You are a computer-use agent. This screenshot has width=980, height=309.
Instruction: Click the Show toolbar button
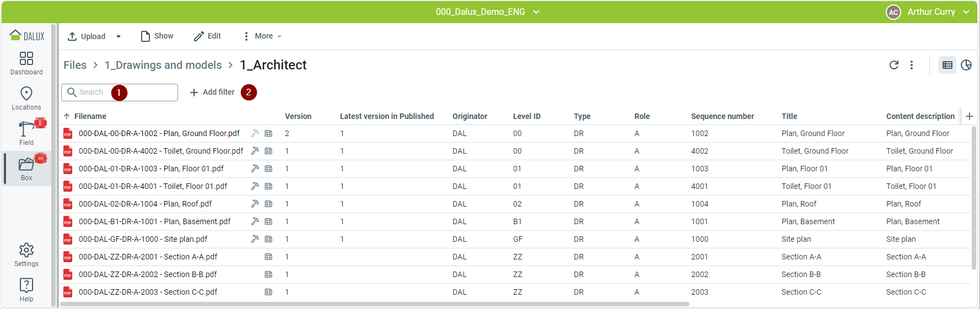[157, 36]
